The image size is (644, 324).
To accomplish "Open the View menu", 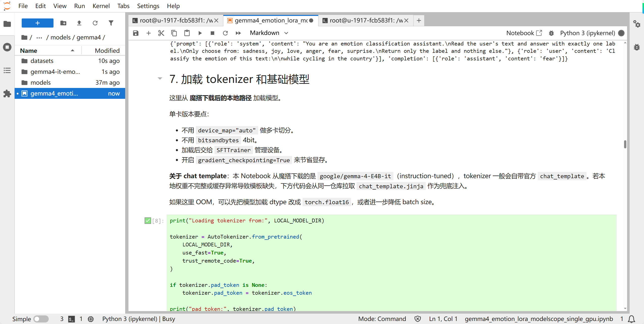I will click(x=60, y=6).
